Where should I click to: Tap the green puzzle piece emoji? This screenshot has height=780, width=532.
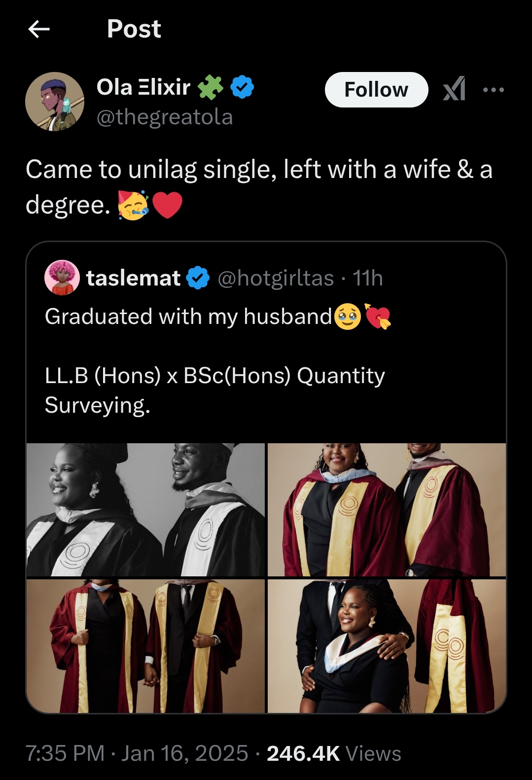coord(211,87)
